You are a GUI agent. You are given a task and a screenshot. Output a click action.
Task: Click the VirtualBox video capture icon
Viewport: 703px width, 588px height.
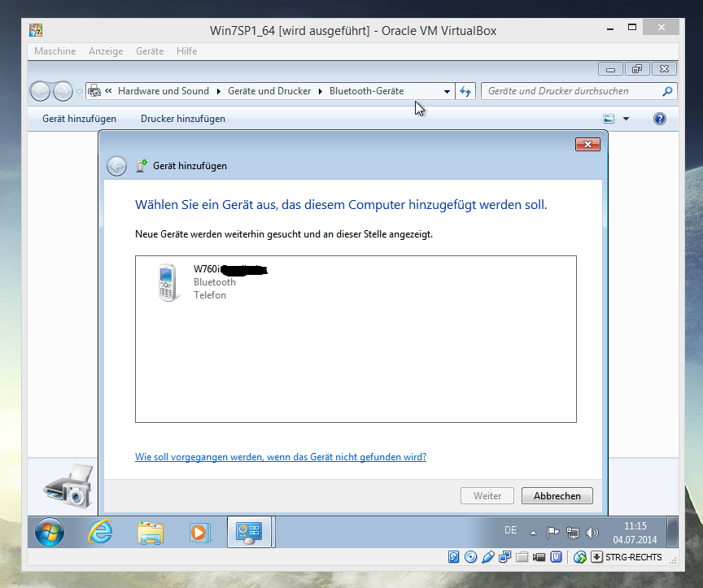539,557
